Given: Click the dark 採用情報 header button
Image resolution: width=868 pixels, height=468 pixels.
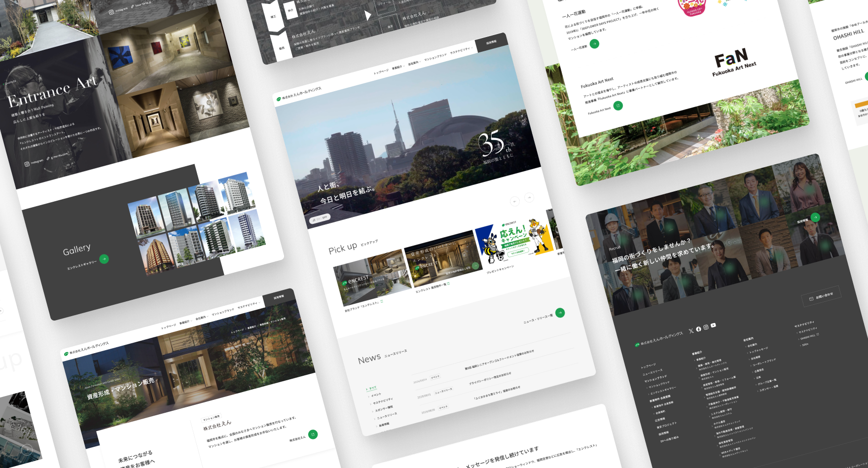Looking at the screenshot, I should click(491, 42).
